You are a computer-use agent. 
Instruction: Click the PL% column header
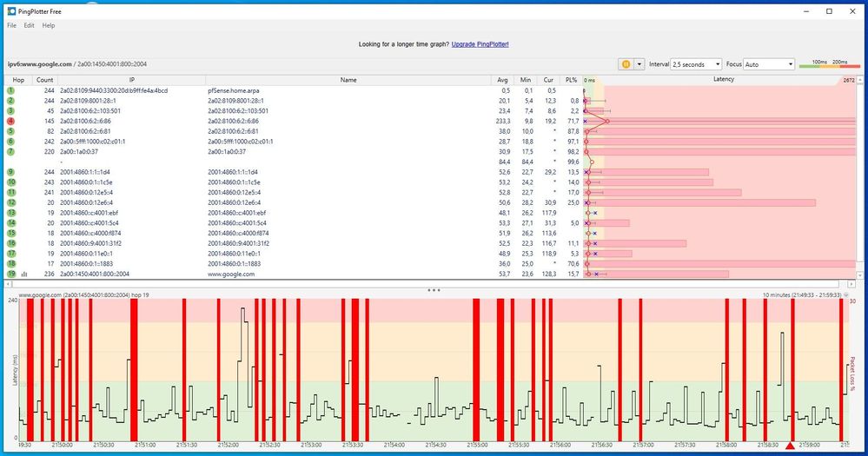[571, 80]
